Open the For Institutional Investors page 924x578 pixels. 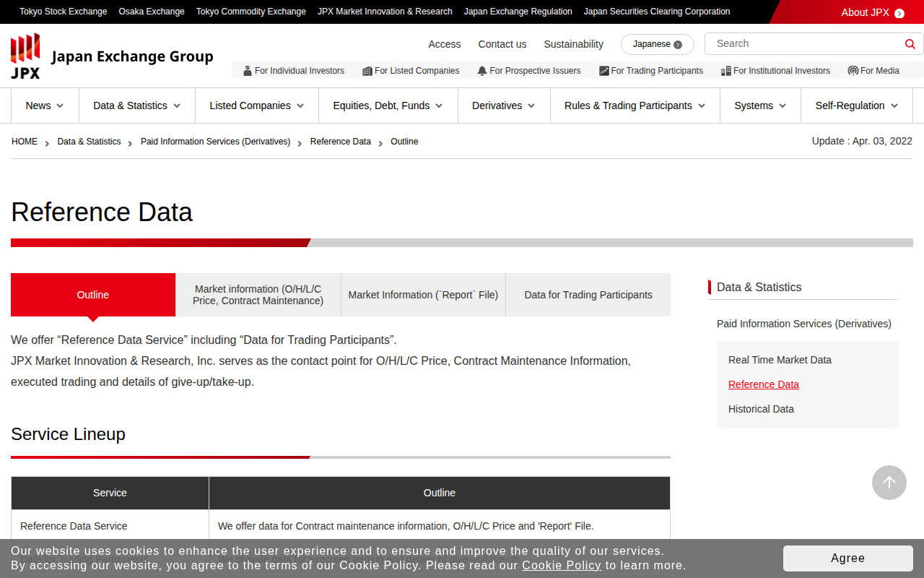[775, 71]
